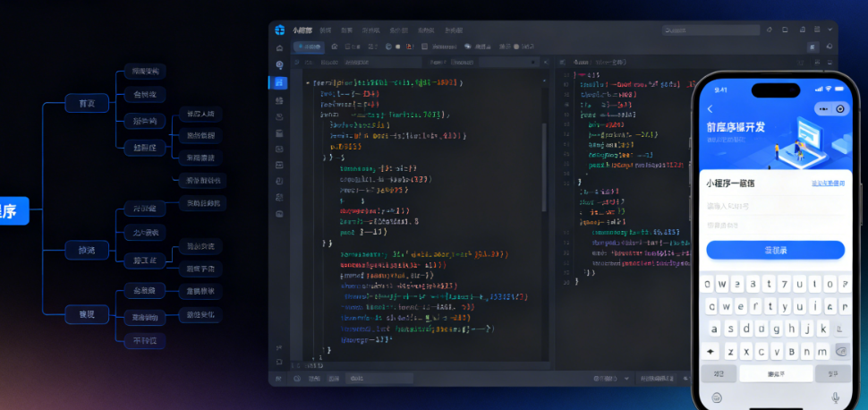The height and width of the screenshot is (410, 868).
Task: Tap the blue login button on phone
Action: [x=775, y=250]
